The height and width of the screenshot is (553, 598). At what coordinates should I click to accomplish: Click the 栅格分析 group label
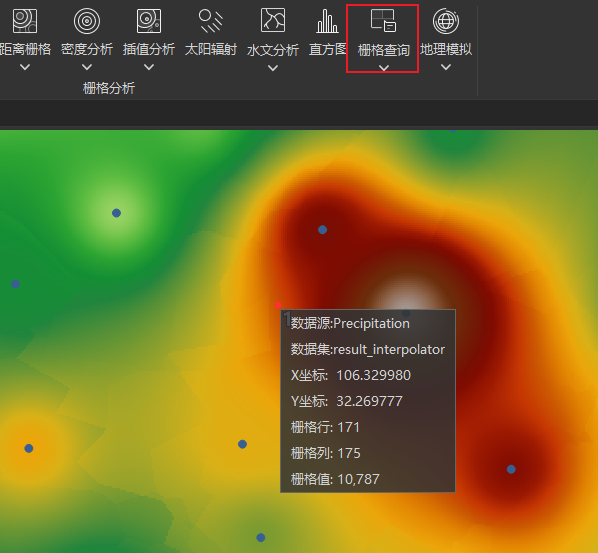coord(109,88)
